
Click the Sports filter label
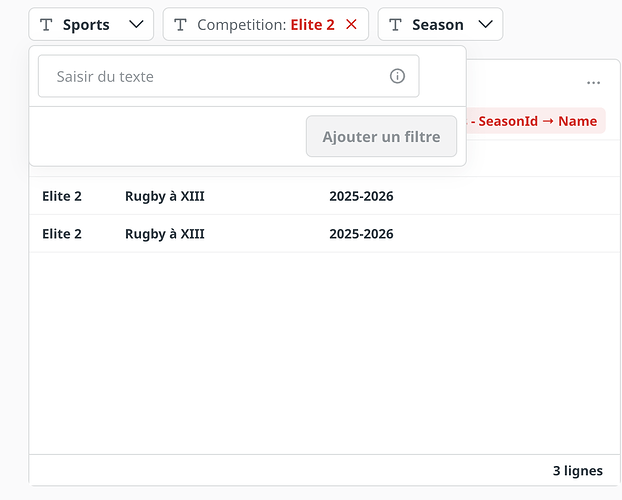click(86, 25)
